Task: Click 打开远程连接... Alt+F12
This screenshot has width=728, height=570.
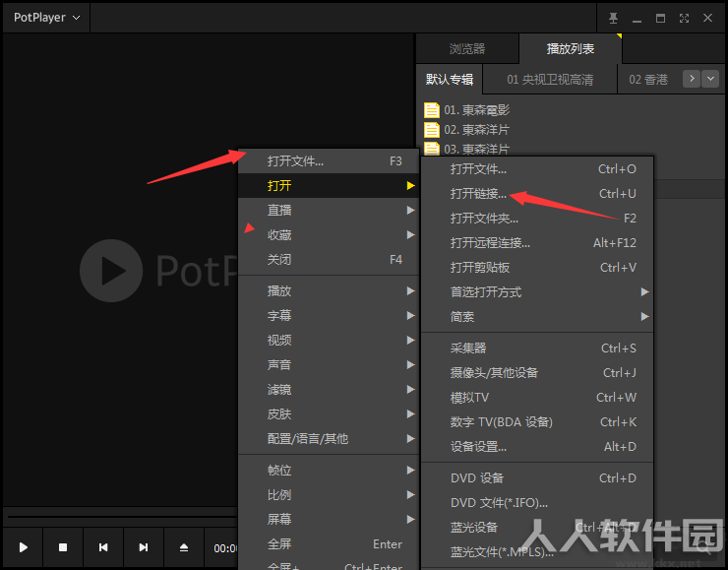Action: [x=537, y=243]
